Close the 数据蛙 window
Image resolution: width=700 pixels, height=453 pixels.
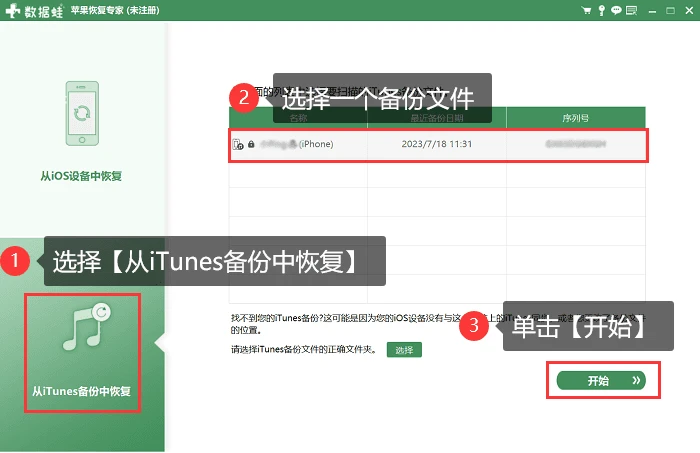(689, 11)
